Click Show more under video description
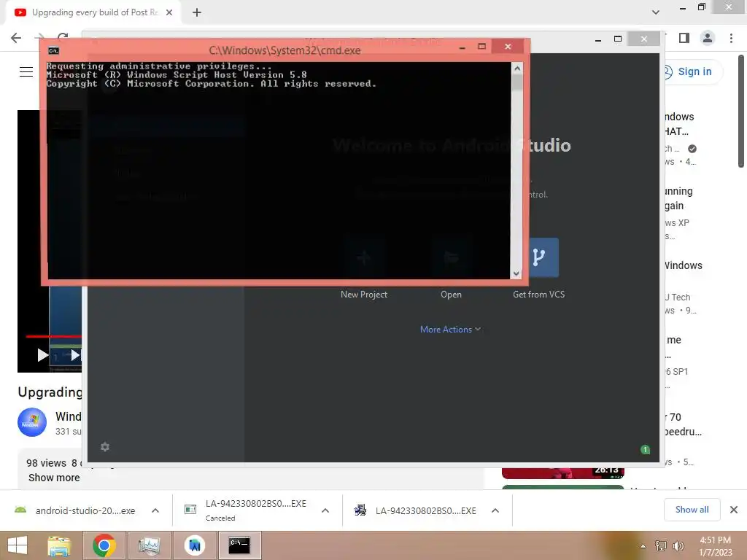Image resolution: width=747 pixels, height=560 pixels. tap(54, 478)
